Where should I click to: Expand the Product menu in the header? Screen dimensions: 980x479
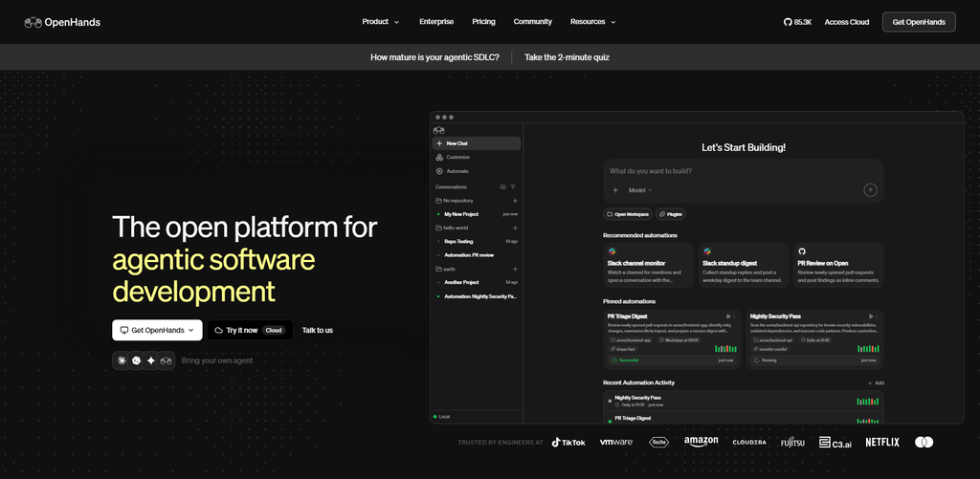point(380,22)
